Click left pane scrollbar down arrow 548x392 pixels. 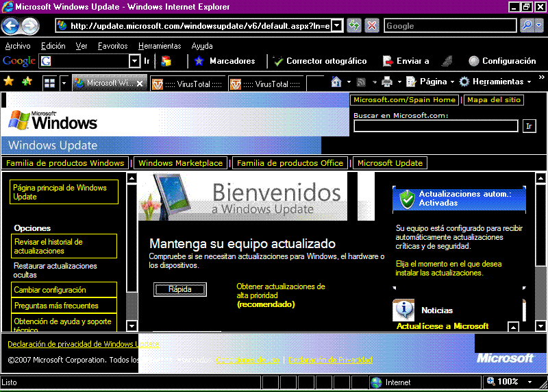click(x=132, y=326)
